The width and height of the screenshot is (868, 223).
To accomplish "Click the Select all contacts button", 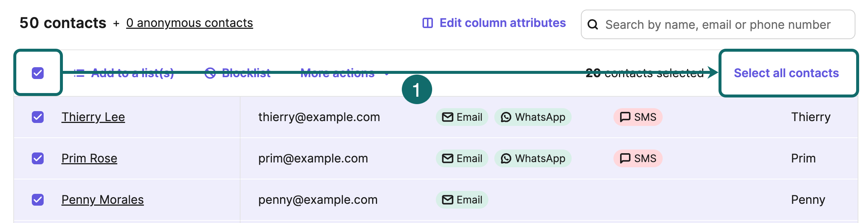I will (786, 73).
